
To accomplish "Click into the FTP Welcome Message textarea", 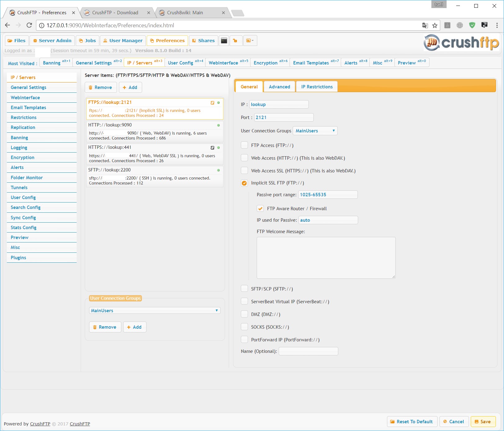I will click(326, 258).
